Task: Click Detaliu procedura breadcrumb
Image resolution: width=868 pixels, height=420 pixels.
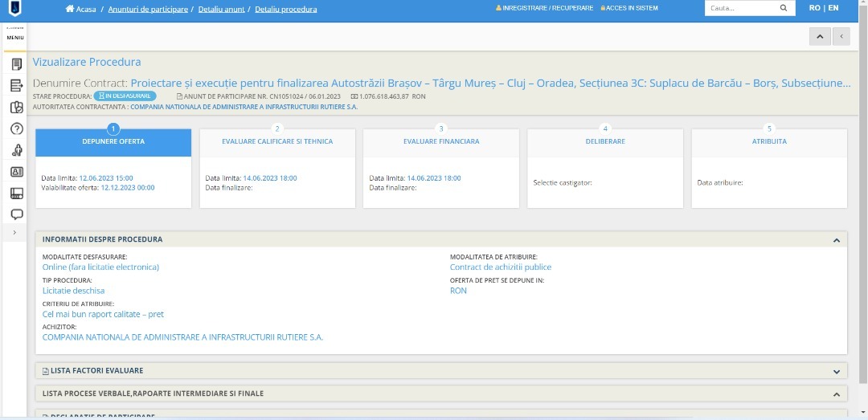Action: [286, 10]
